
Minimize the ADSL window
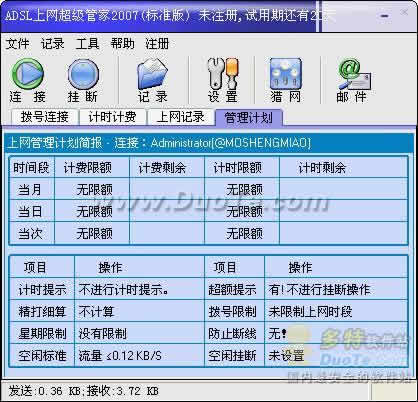[384, 16]
